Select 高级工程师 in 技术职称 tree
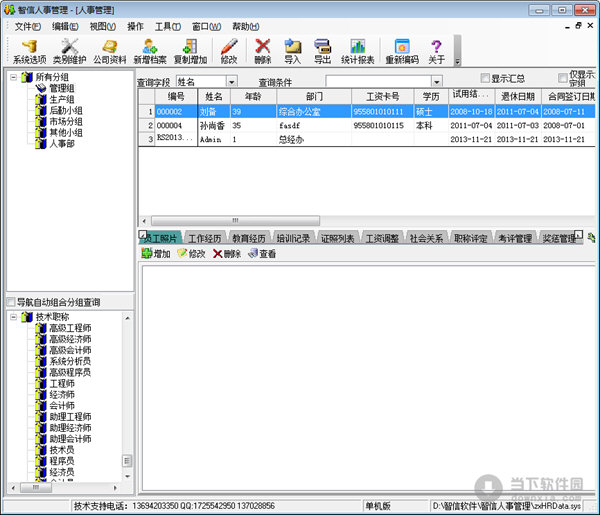The height and width of the screenshot is (515, 600). pyautogui.click(x=70, y=328)
